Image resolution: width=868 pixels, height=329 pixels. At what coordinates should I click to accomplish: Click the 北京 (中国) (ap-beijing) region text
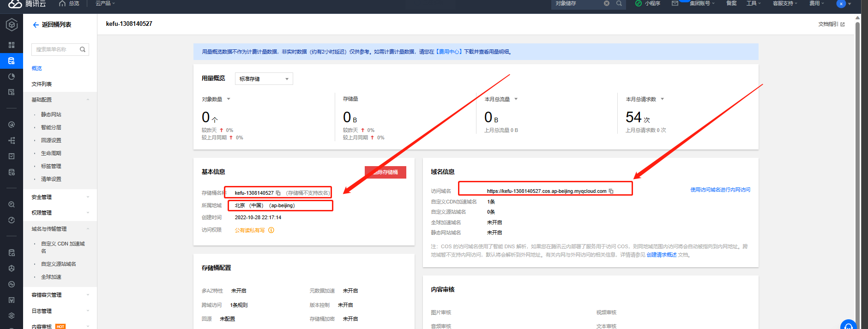click(265, 205)
